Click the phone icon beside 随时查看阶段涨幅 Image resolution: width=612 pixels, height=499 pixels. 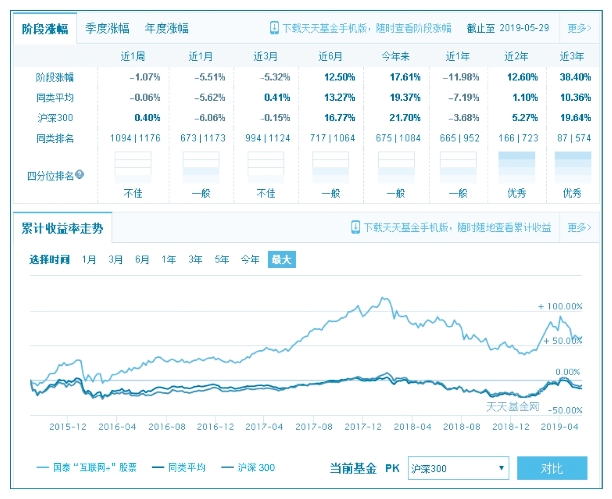pyautogui.click(x=275, y=29)
